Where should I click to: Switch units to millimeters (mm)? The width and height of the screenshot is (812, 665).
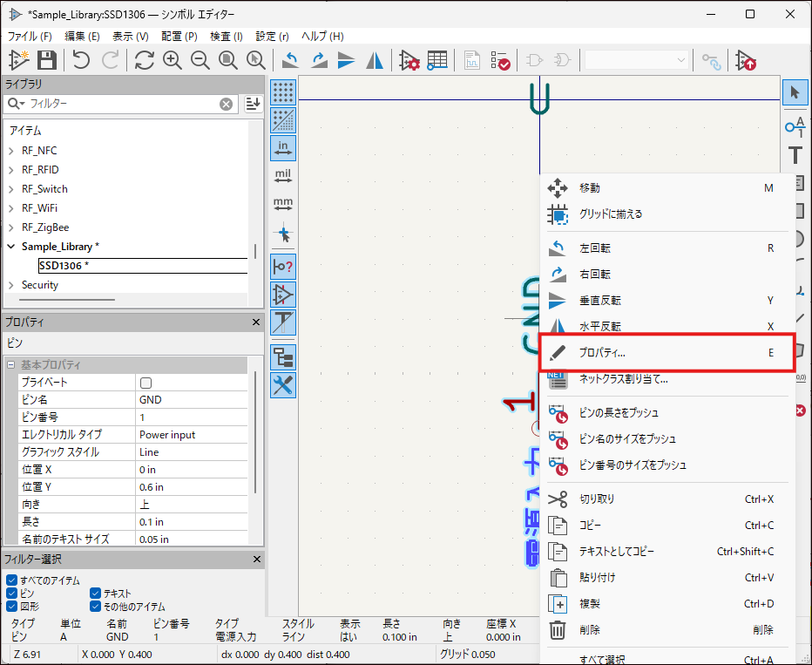pos(283,206)
